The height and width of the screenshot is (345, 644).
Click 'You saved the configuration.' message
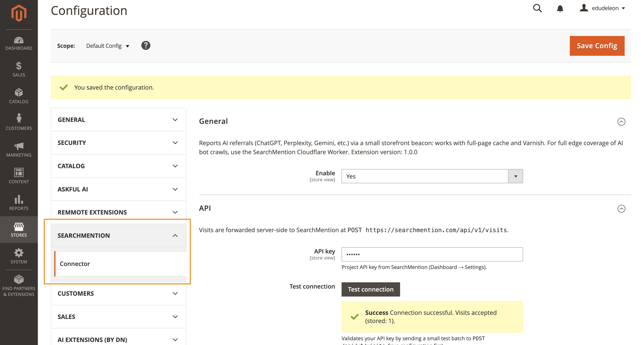(x=114, y=87)
